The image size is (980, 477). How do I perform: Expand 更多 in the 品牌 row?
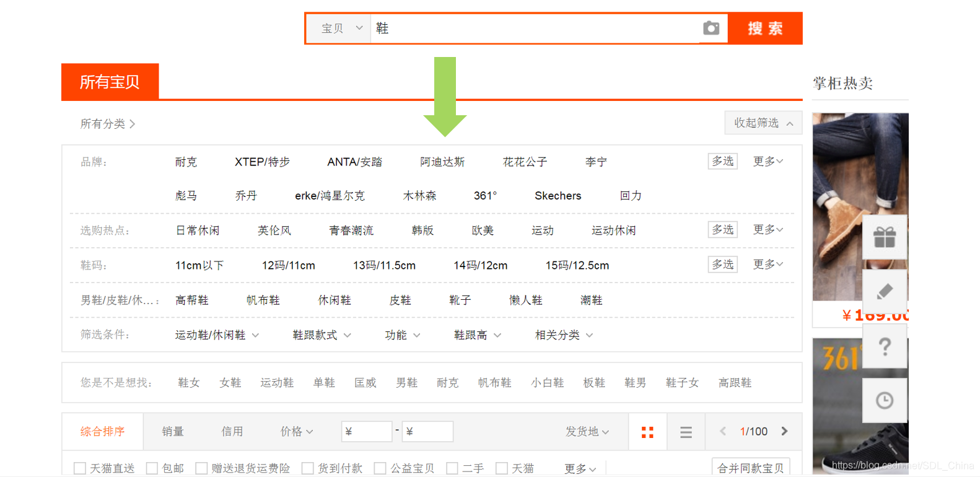point(768,161)
